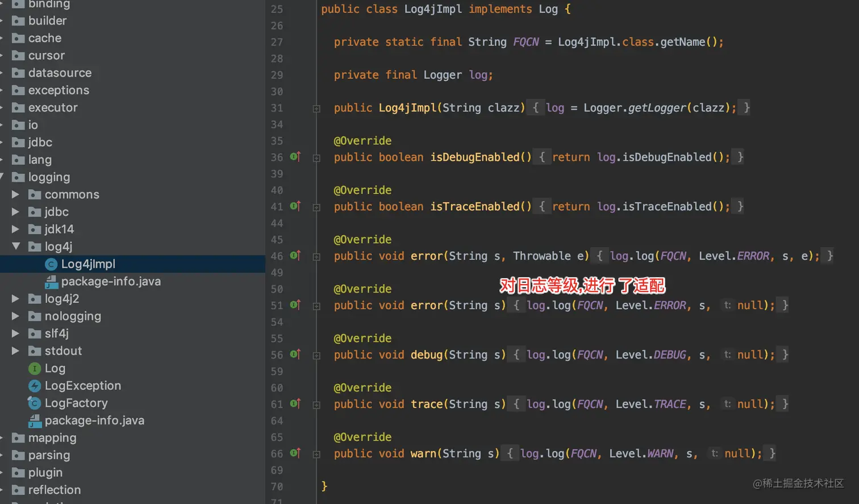Click Level.WARN on line 66
The height and width of the screenshot is (504, 859).
click(641, 454)
